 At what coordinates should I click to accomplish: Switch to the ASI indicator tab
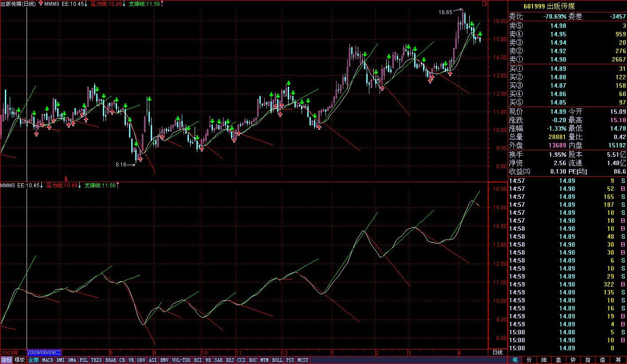point(153,360)
